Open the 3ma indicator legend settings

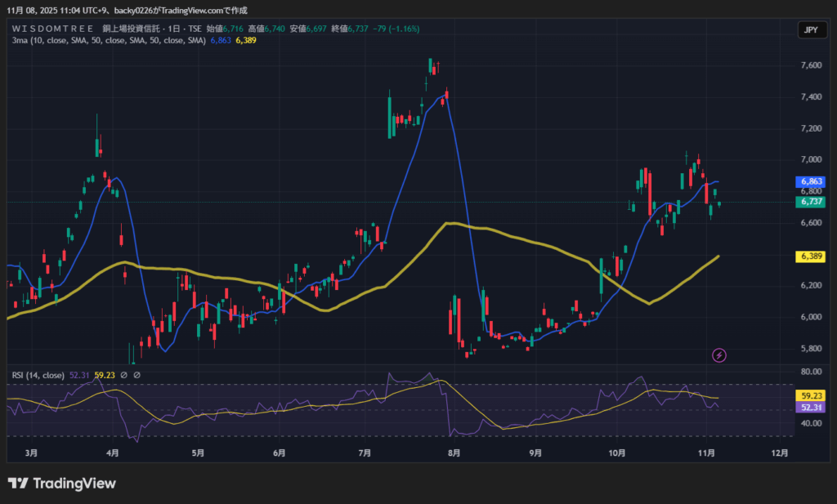coord(106,40)
